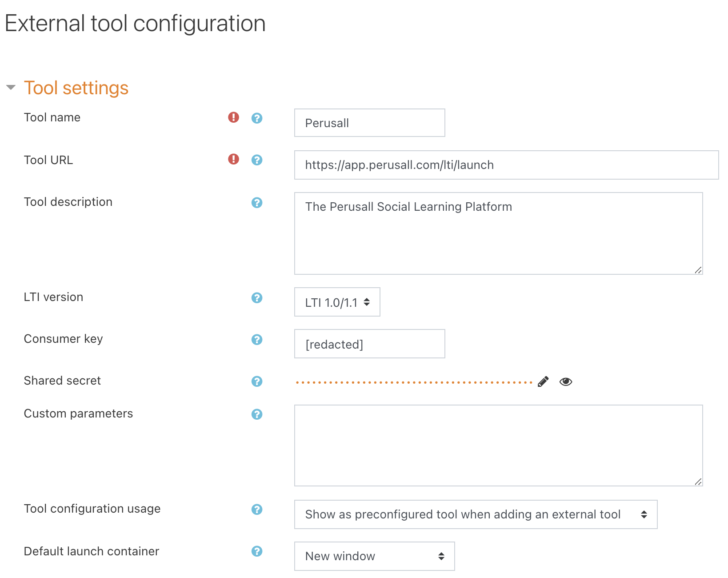Open help for Tool configuration usage
The width and height of the screenshot is (728, 578).
click(x=257, y=509)
